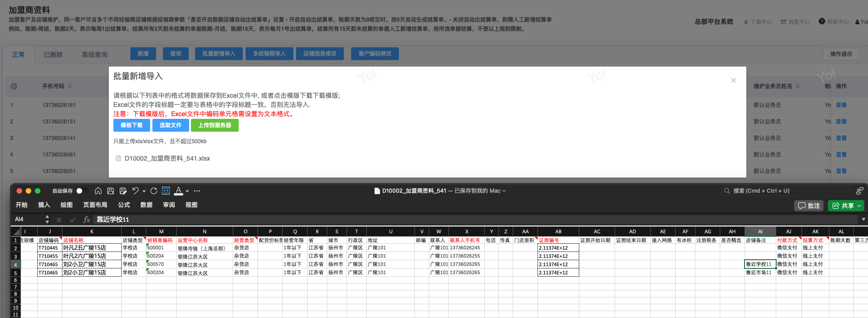This screenshot has height=318, width=868.
Task: Click the Excel Home icon
Action: (98, 191)
